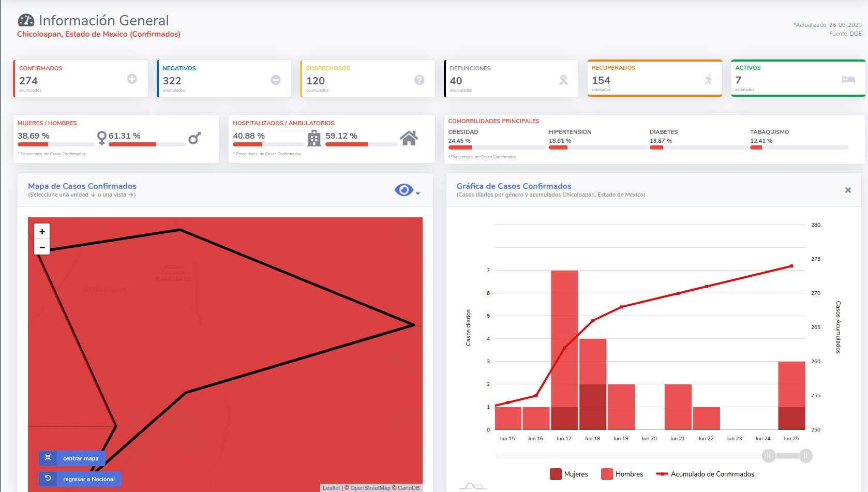Click the Obesidad 24.45 % value
The width and height of the screenshot is (868, 492).
(x=459, y=141)
